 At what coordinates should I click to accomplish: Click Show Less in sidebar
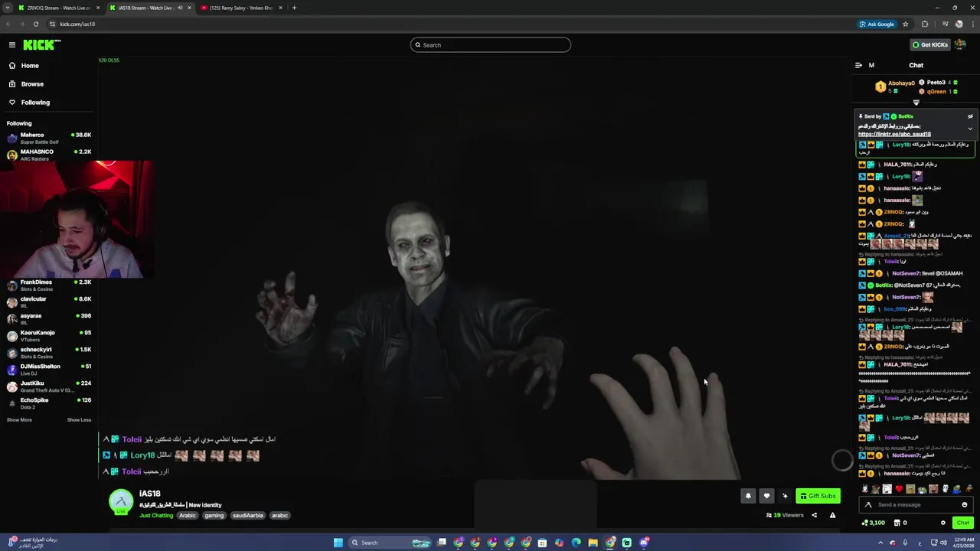pos(79,420)
